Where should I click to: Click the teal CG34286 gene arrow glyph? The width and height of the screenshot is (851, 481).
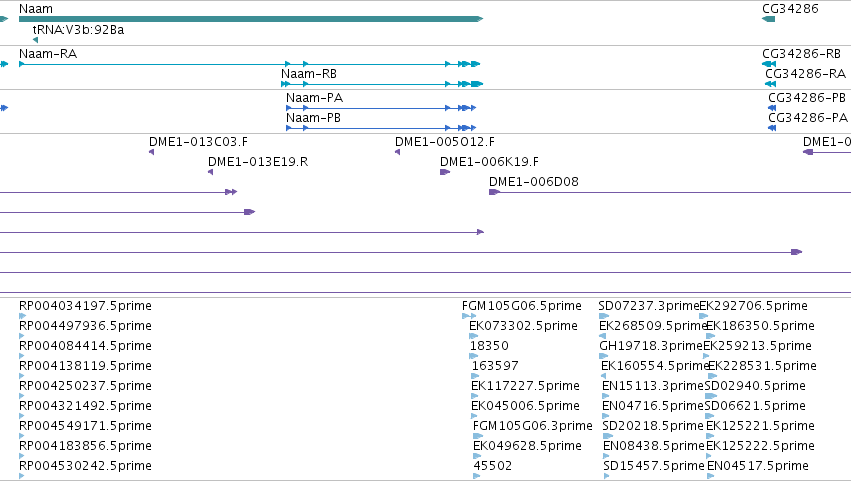tap(769, 19)
